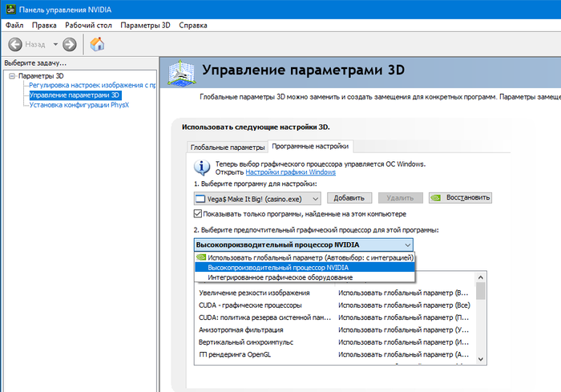Select CUDA - графические процессоры row
561x392 pixels.
(334, 305)
